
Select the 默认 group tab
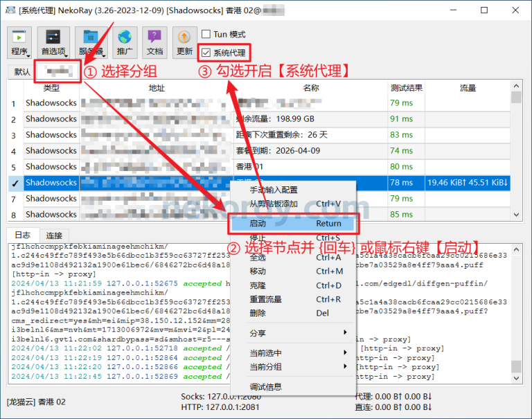point(22,71)
